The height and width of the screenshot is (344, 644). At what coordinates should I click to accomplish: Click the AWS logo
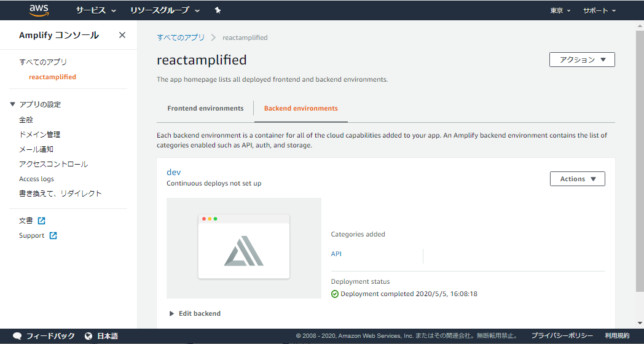[x=39, y=10]
